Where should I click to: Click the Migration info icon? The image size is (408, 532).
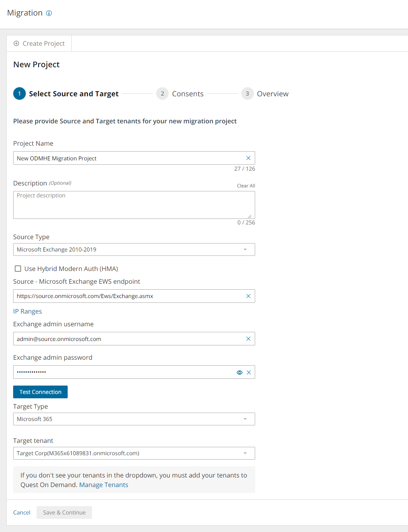tap(49, 13)
